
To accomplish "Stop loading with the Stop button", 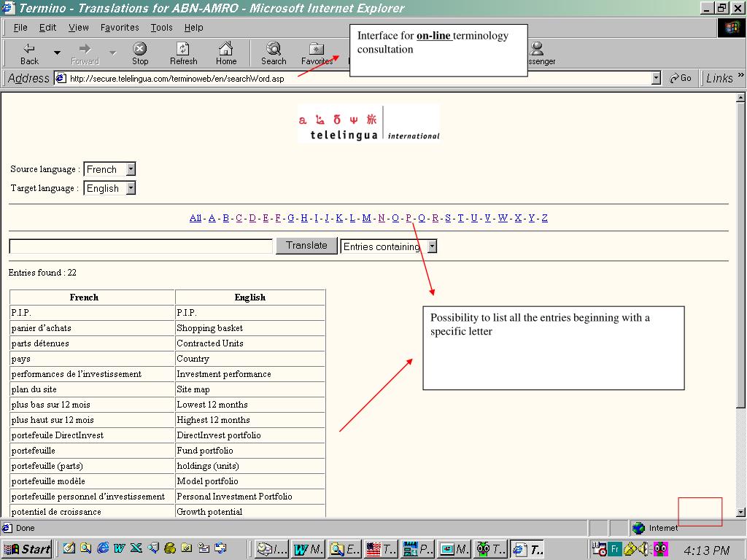I will 140,53.
